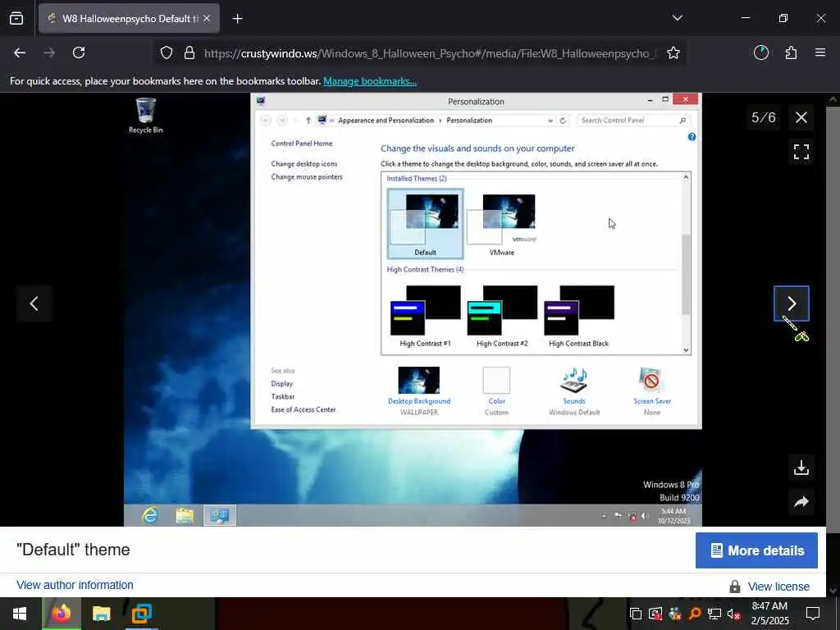Click Change desktop icons text
Viewport: 840px width, 630px height.
coord(304,163)
